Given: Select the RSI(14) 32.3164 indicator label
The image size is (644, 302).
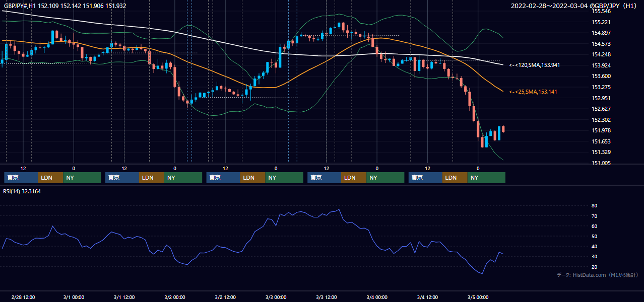Looking at the screenshot, I should (x=22, y=191).
